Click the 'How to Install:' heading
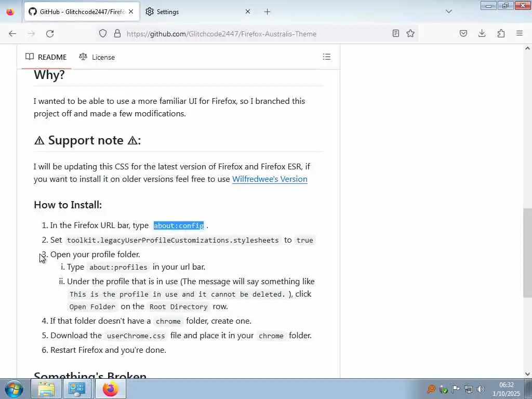This screenshot has width=532, height=399. (x=68, y=205)
